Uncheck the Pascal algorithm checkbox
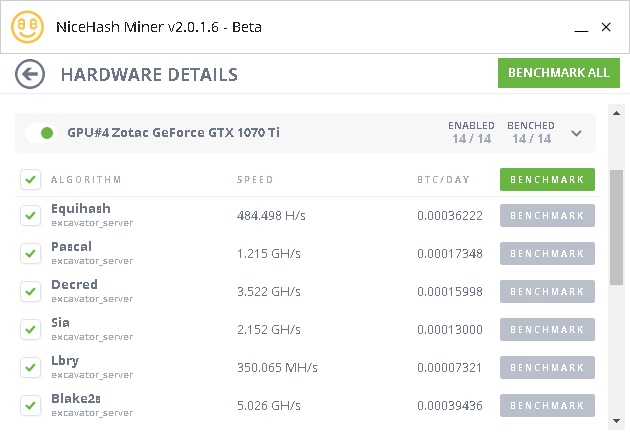This screenshot has height=440, width=630. (x=31, y=254)
